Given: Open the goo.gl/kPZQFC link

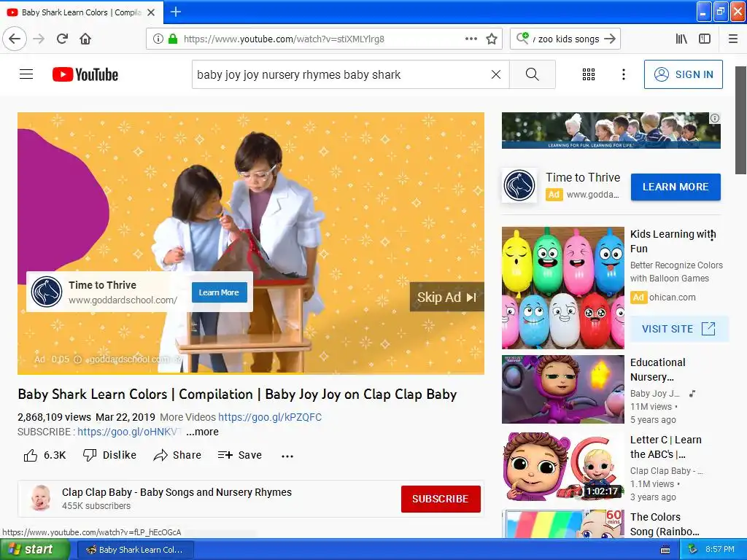Looking at the screenshot, I should coord(270,417).
